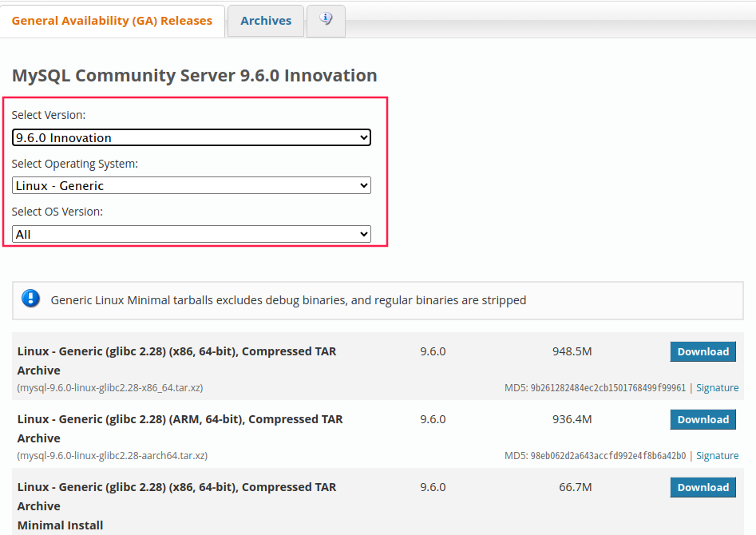Switch to General Availability (GA) Releases tab
Screen dimensions: 756x535
[x=112, y=21]
